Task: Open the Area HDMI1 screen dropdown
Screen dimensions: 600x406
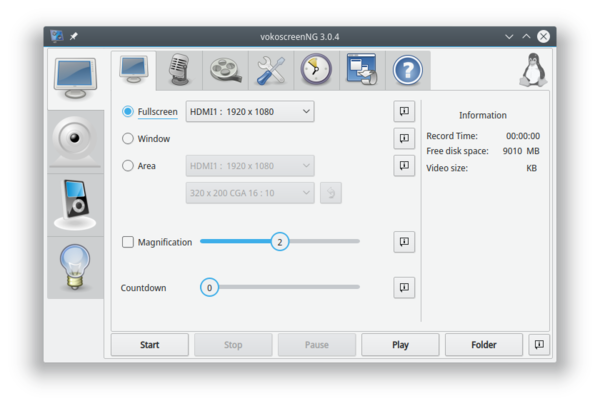Action: (250, 166)
